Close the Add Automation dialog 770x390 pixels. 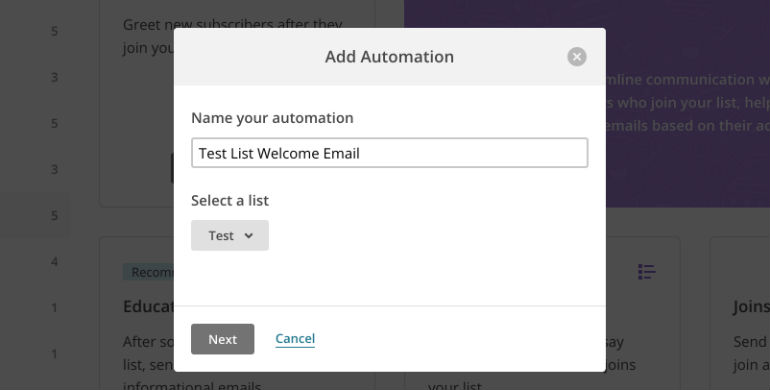pyautogui.click(x=577, y=57)
